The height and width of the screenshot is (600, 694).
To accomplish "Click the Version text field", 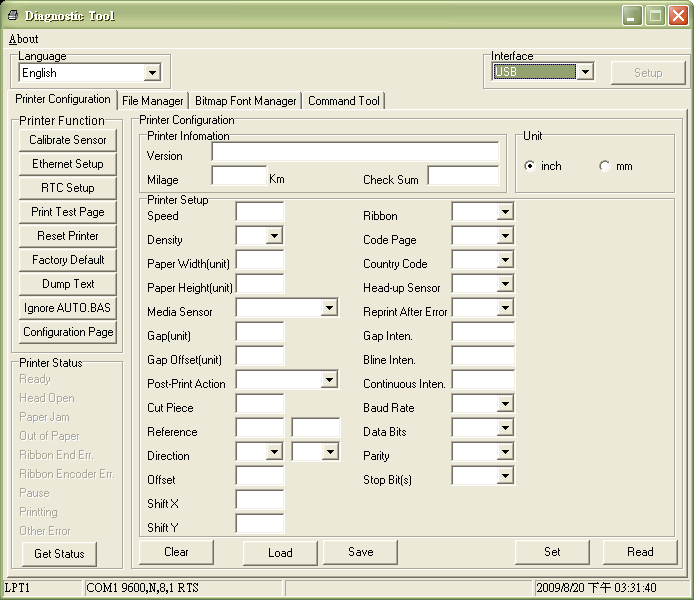I will pos(355,152).
